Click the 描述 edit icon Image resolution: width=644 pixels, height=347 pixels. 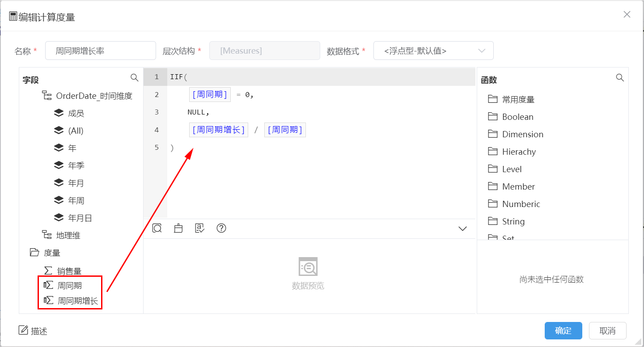pyautogui.click(x=23, y=330)
